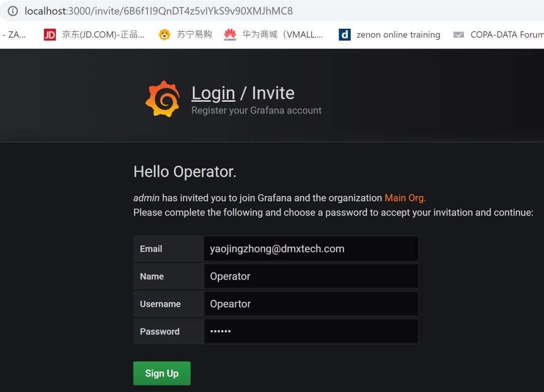Click the 'Please complete the following' instruction text
This screenshot has height=392, width=544.
[333, 212]
